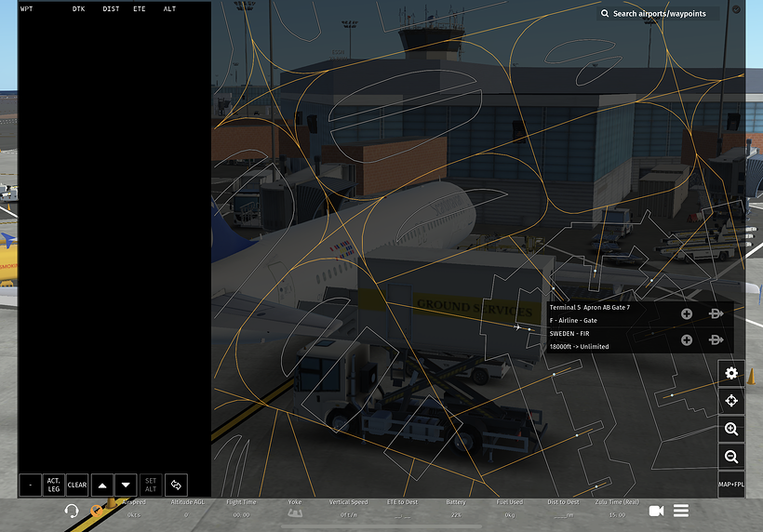The width and height of the screenshot is (763, 532).
Task: Activate leg with ACT. LEG button
Action: (54, 485)
